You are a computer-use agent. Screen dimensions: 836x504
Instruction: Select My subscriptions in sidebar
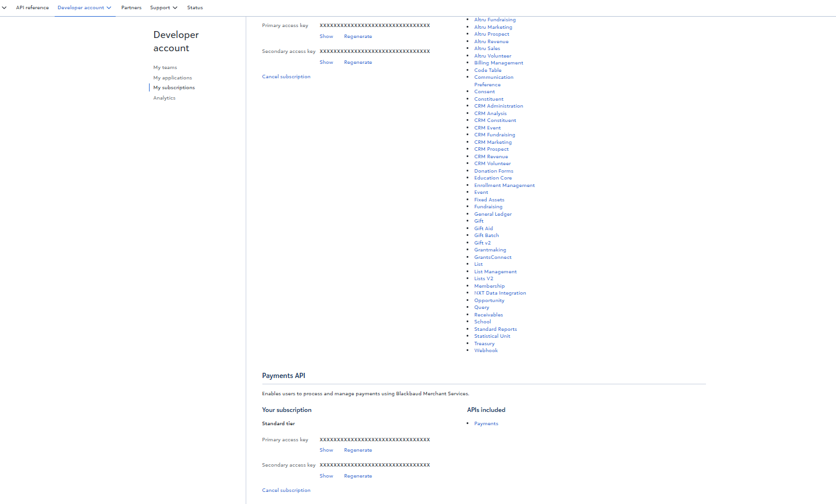coord(174,87)
